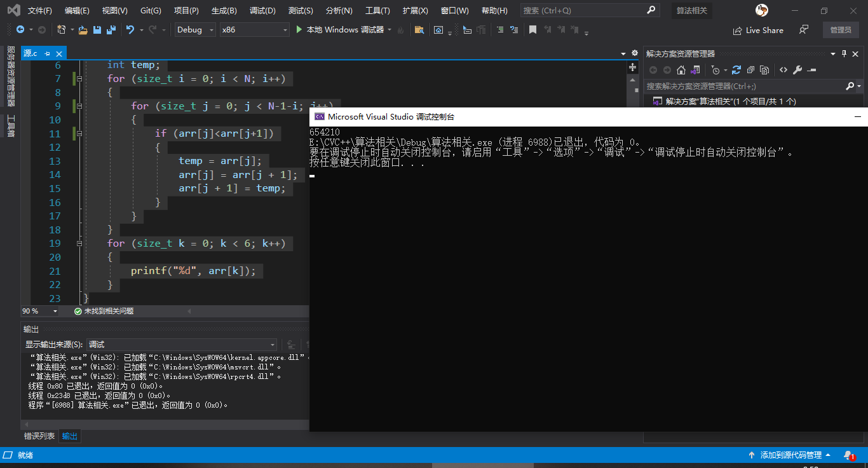Screen dimensions: 868x468
Task: Click the navigate backward arrow icon
Action: click(x=21, y=30)
